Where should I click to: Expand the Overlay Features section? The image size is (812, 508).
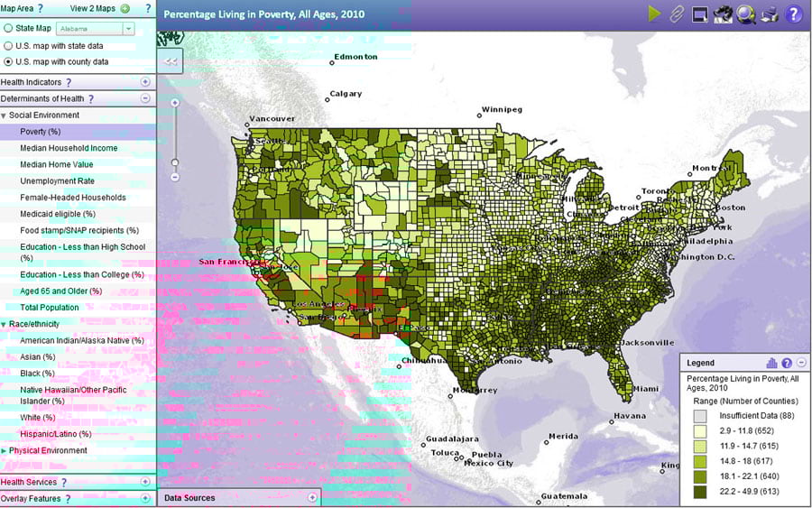tap(145, 498)
